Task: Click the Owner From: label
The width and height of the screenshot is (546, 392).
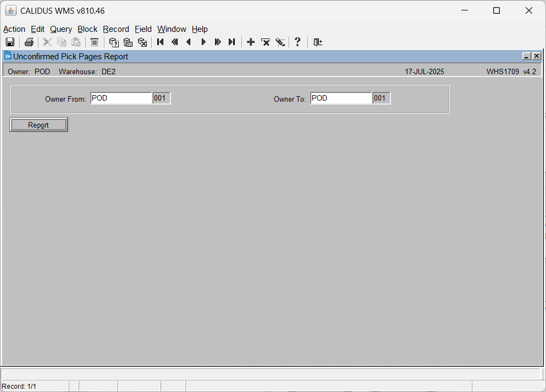Action: (65, 99)
